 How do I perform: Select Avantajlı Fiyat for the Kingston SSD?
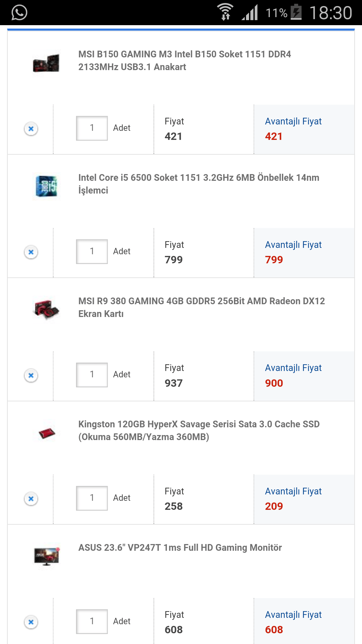[294, 491]
